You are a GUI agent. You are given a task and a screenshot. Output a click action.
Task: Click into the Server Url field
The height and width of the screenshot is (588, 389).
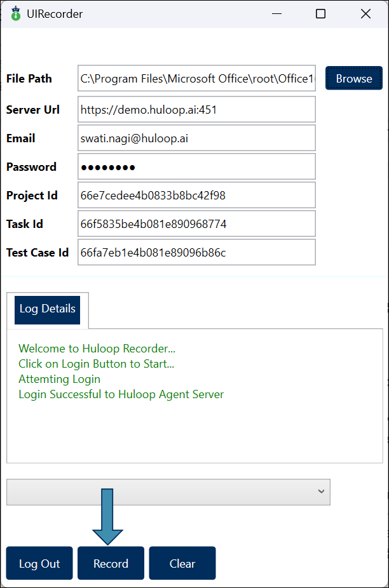point(196,109)
